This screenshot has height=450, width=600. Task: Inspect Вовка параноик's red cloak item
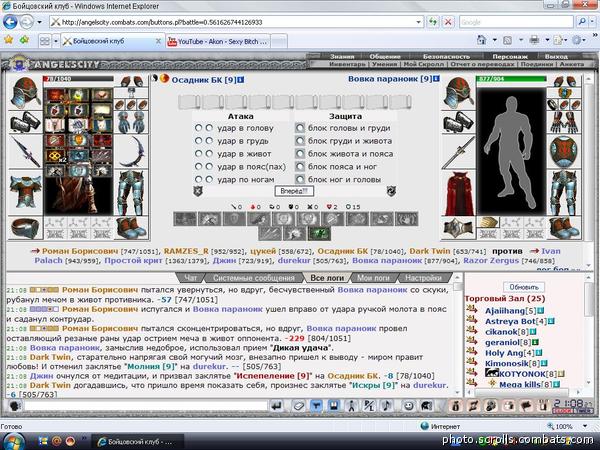pos(459,194)
